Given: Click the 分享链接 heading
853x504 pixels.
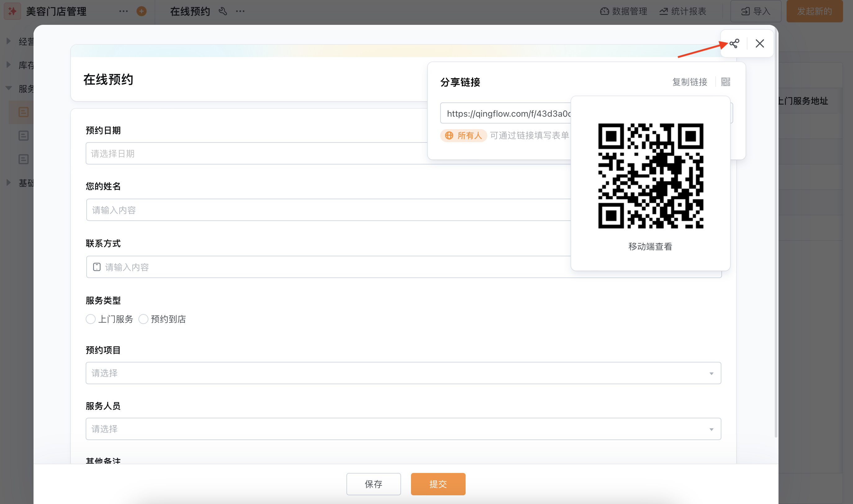Looking at the screenshot, I should pos(460,82).
